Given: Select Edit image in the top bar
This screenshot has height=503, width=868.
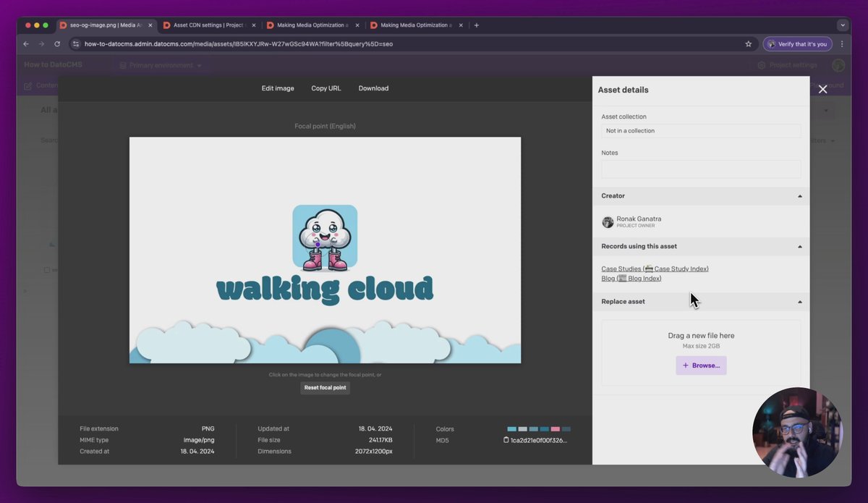Looking at the screenshot, I should pos(278,88).
